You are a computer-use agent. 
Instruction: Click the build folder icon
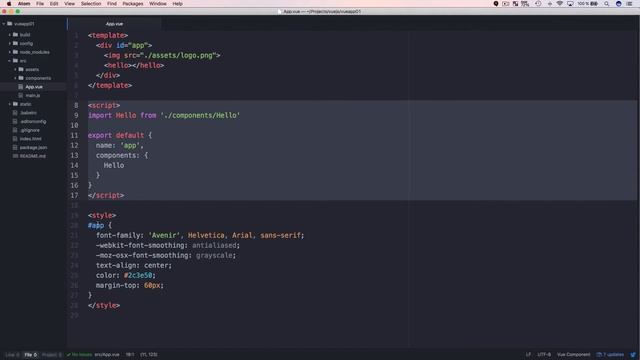pyautogui.click(x=16, y=35)
